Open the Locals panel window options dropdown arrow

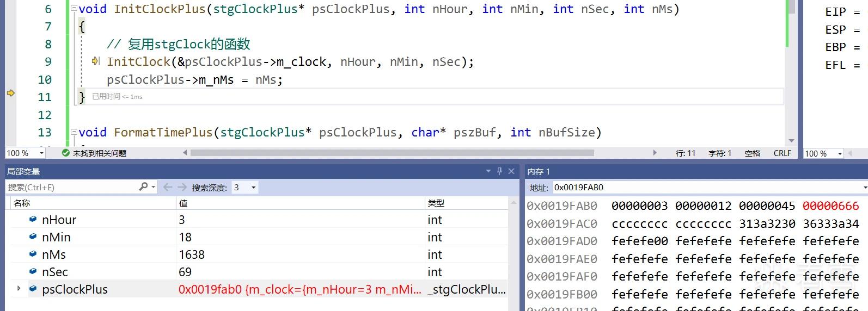point(488,171)
